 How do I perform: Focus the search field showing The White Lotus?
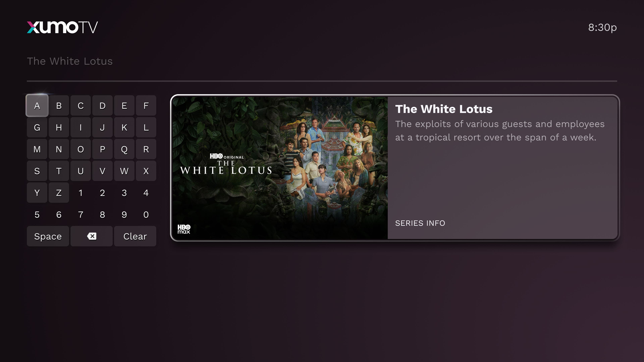tap(322, 61)
